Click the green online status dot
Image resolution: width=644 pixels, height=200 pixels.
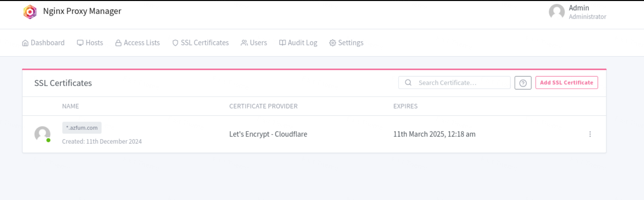pos(48,140)
